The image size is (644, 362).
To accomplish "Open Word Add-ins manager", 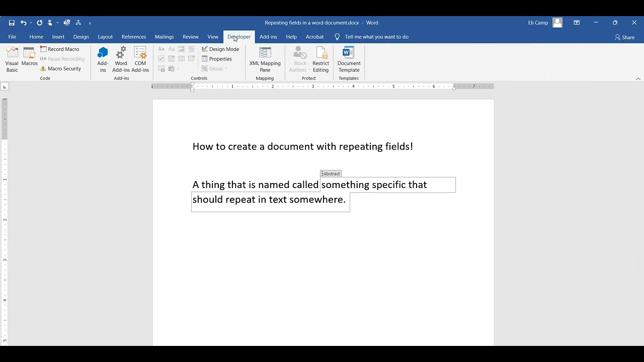I will 121,59.
